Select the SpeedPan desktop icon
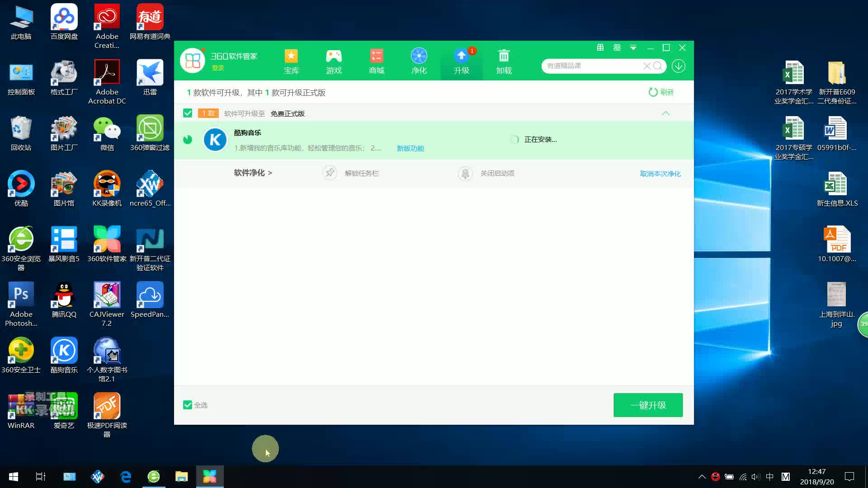This screenshot has width=868, height=488. coord(150,300)
